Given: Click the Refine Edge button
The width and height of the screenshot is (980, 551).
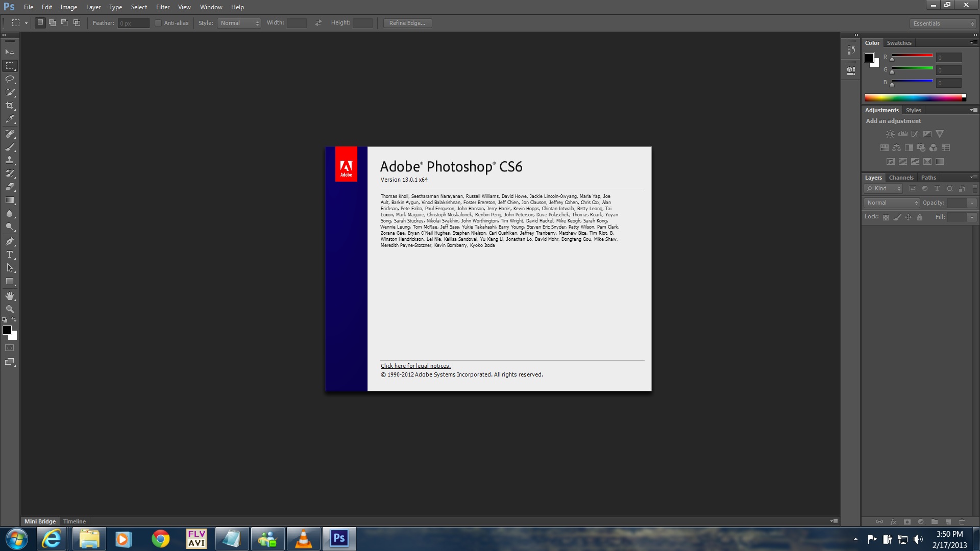Looking at the screenshot, I should [x=407, y=22].
